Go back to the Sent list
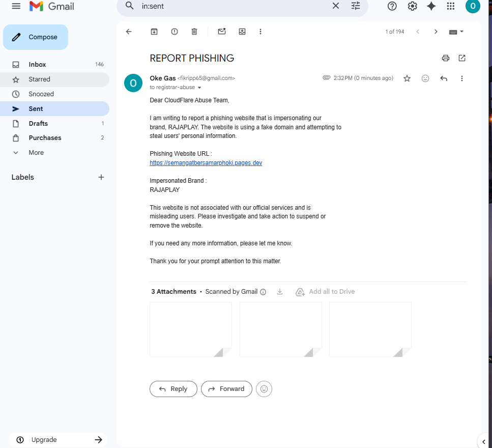This screenshot has width=492, height=448. point(129,32)
